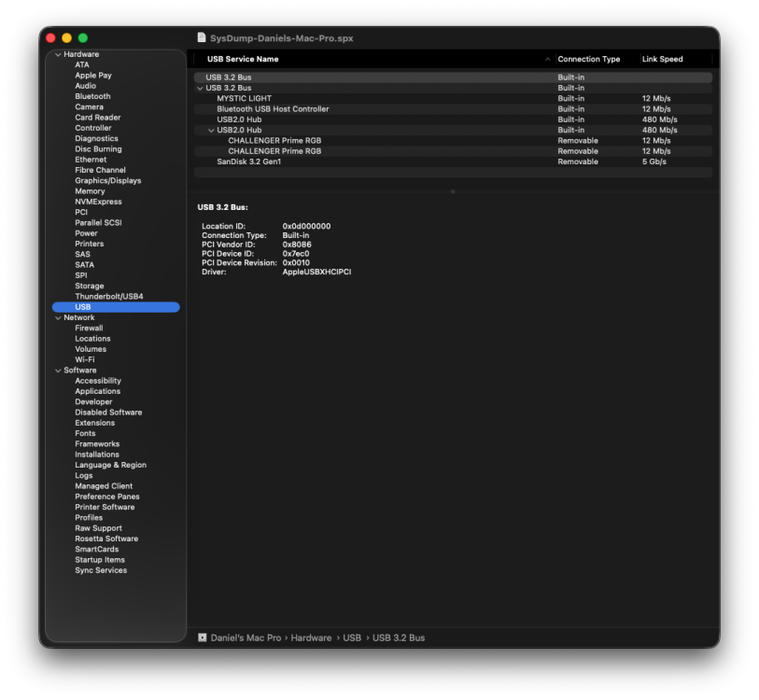This screenshot has width=759, height=700.
Task: Click the sort direction arrow in header
Action: pyautogui.click(x=547, y=59)
